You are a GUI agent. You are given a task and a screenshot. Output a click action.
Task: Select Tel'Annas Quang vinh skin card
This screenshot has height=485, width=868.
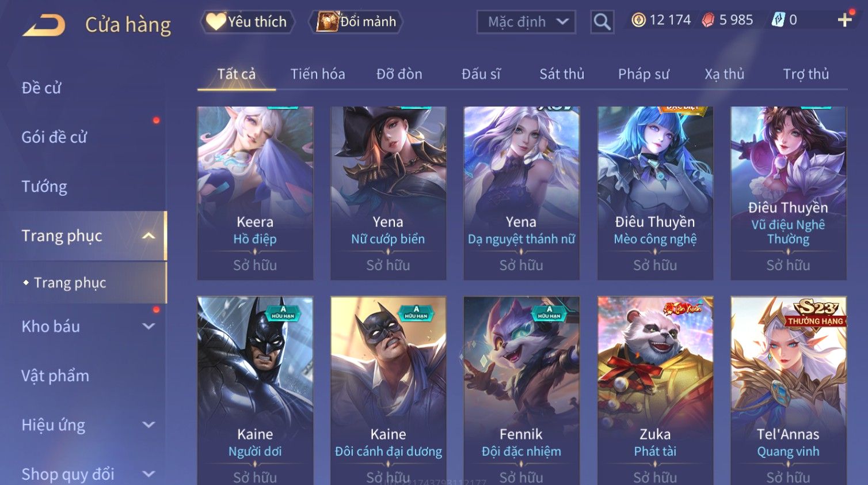[x=788, y=391]
